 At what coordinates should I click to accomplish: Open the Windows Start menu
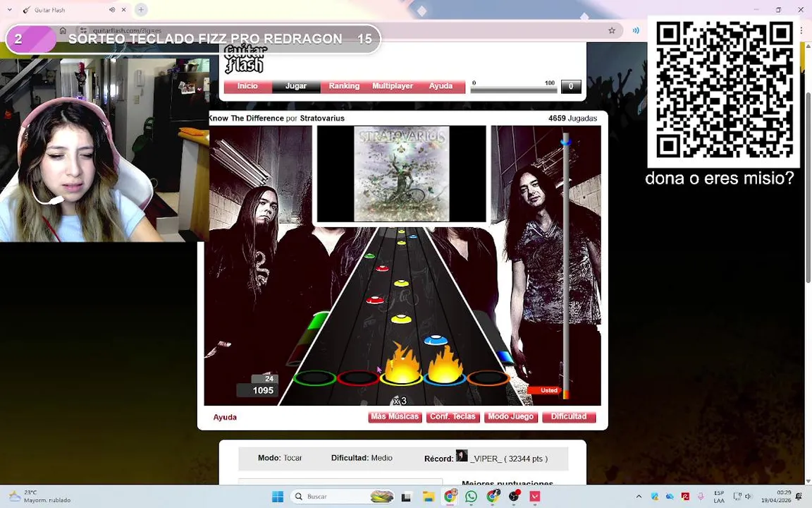[x=278, y=497]
